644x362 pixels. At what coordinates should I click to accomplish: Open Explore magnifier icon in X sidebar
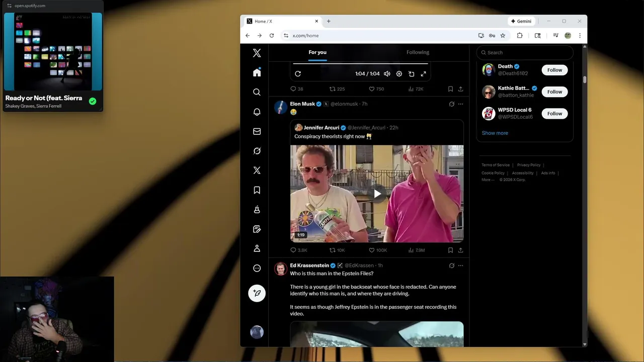257,92
